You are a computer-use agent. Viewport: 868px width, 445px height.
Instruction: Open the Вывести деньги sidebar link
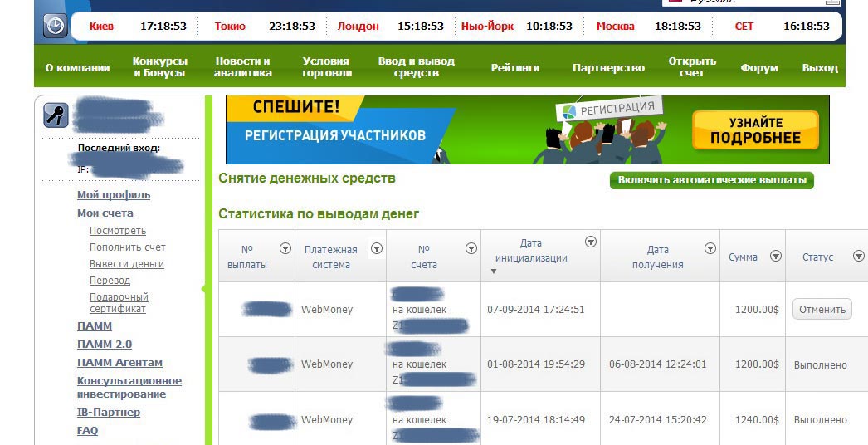[127, 264]
